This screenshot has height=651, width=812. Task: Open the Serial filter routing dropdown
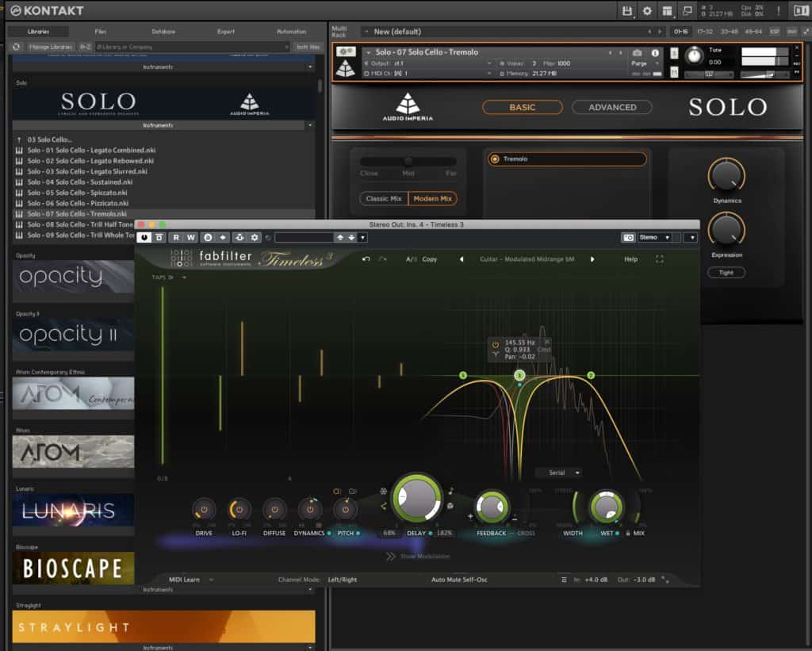[561, 473]
